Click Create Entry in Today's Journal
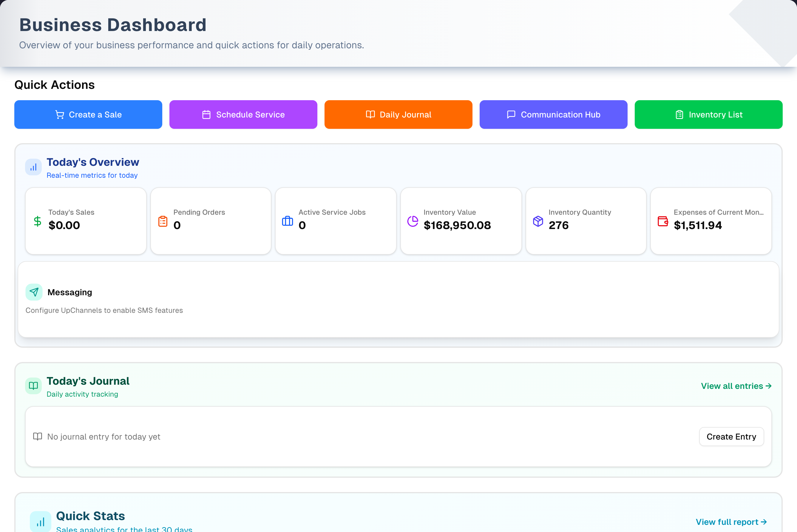Image resolution: width=797 pixels, height=532 pixels. tap(731, 436)
